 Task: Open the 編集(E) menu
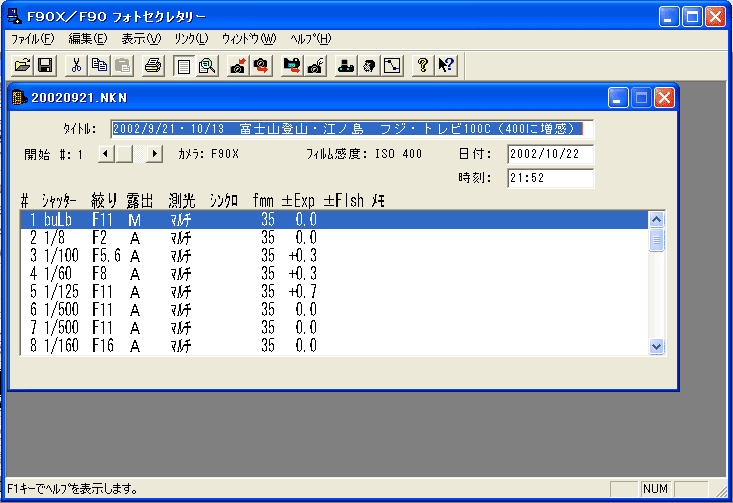(x=87, y=39)
